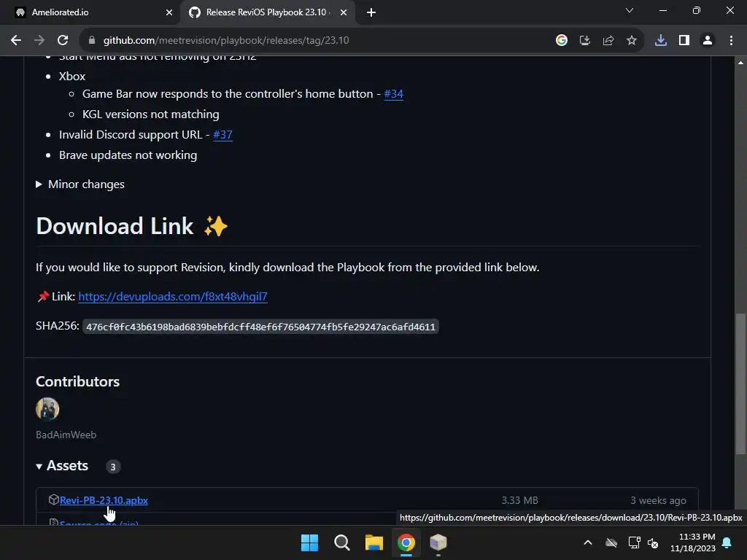Reload the GitHub release page

63,41
